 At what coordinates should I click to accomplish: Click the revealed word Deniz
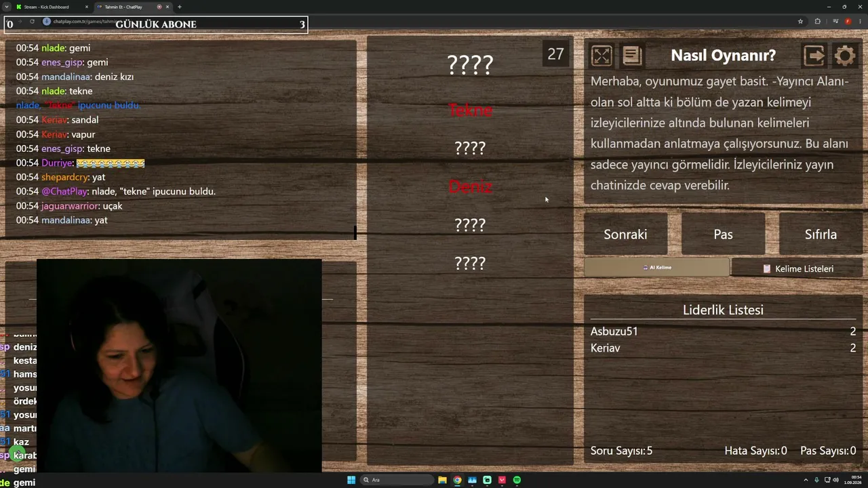click(x=471, y=186)
